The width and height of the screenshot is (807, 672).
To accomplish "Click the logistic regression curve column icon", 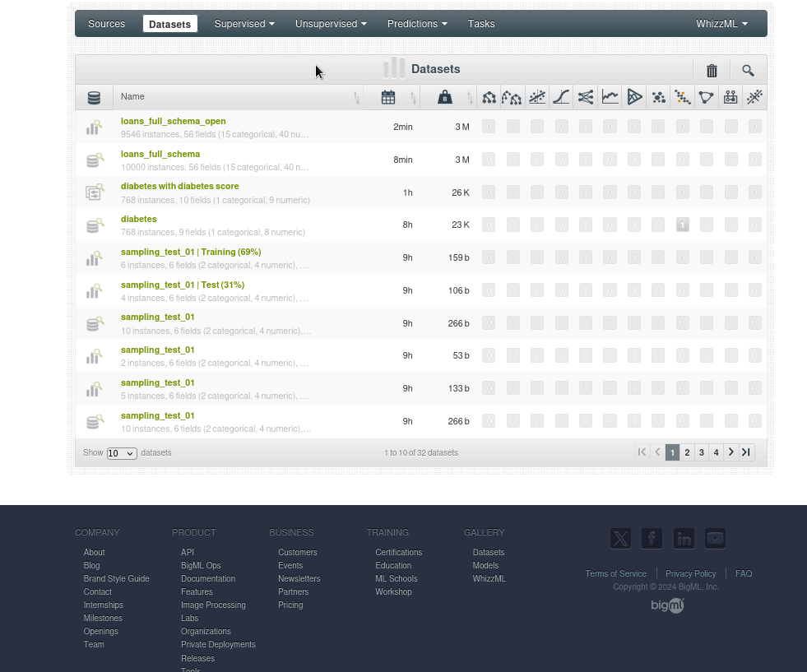I will pos(561,97).
